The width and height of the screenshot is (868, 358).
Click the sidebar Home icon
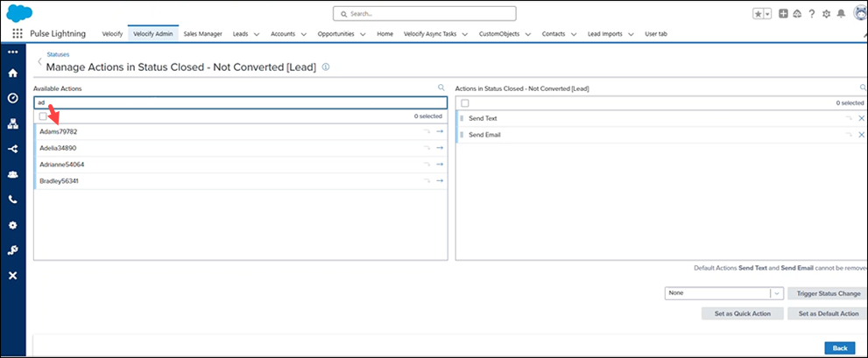pyautogui.click(x=13, y=73)
